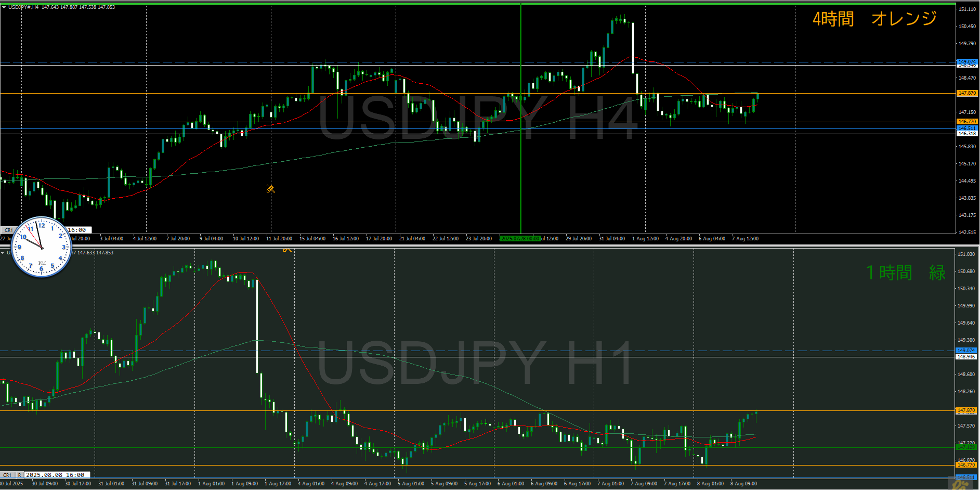Click the 7 Aug 12:00 label on H4 axis

pyautogui.click(x=745, y=239)
